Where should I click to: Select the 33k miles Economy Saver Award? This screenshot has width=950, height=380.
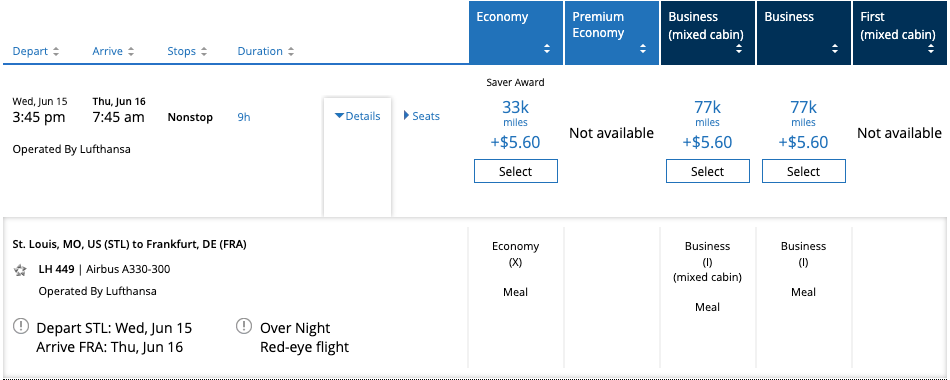click(516, 172)
